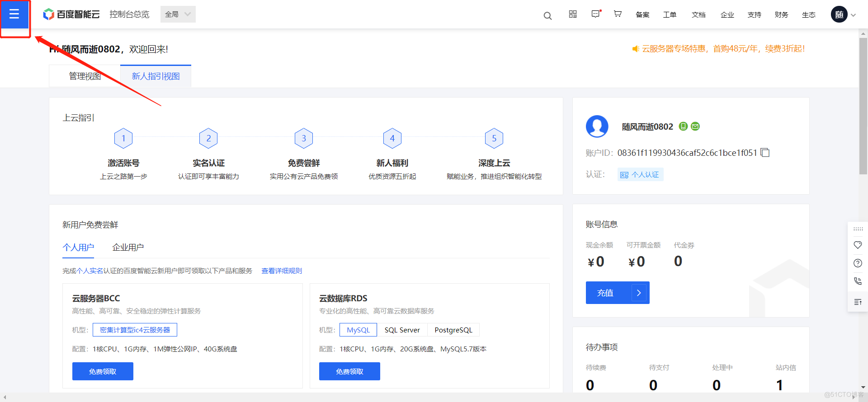Select MySQL database type

click(x=359, y=330)
